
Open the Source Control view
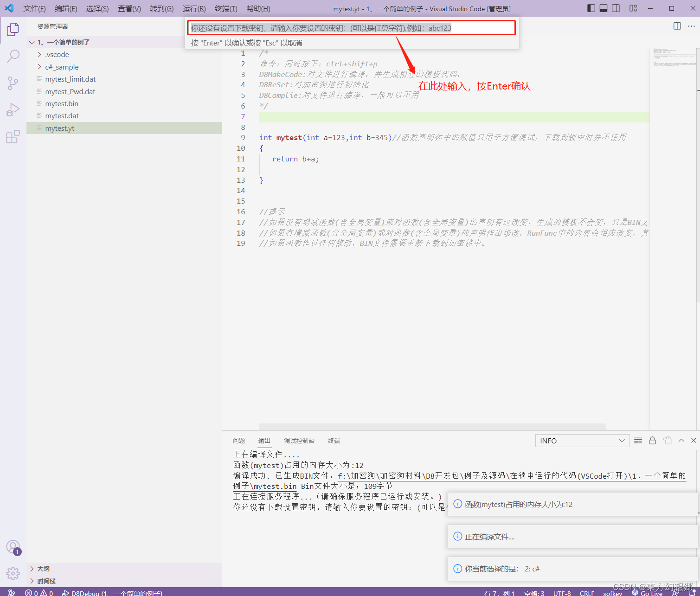[x=13, y=83]
